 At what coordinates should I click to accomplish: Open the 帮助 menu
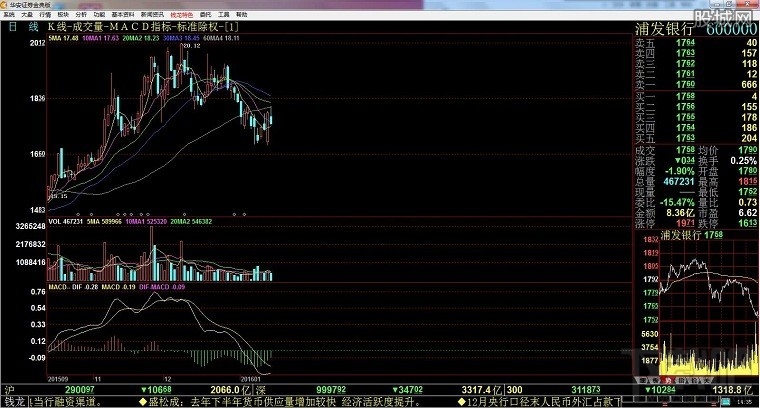(x=241, y=15)
